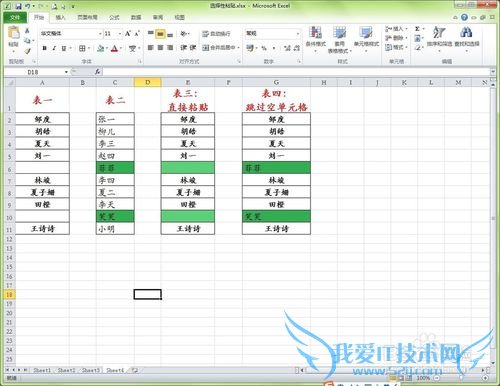Switch to the Formulas tab (公式)
Screen dimensions: 500x386
[114, 17]
